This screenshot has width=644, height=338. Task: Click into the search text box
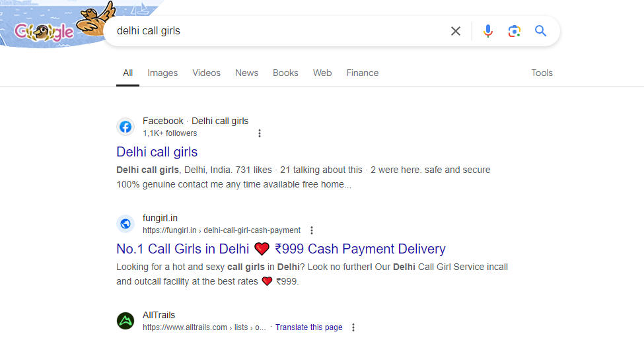[277, 31]
